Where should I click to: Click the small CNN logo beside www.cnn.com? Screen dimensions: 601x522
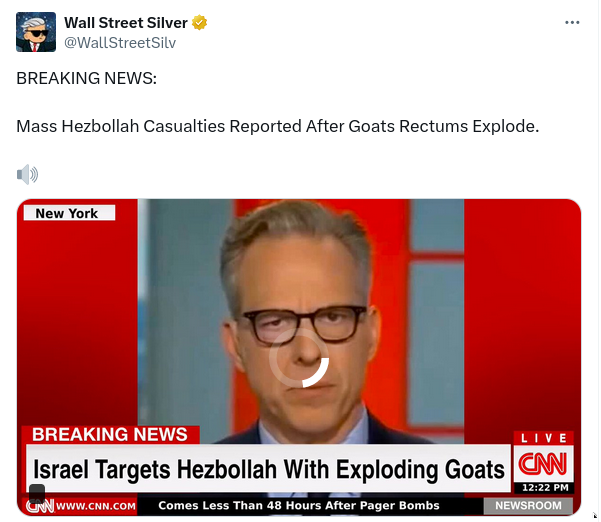point(40,506)
